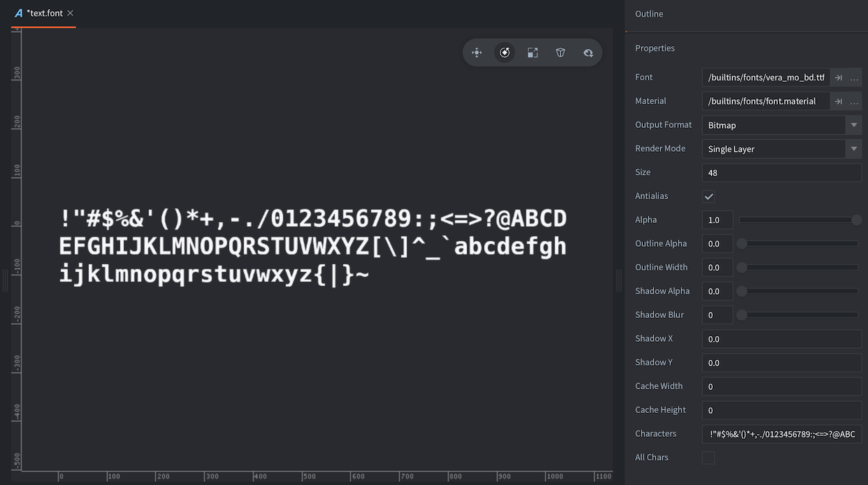Collapse the Properties section header
This screenshot has height=485, width=868.
click(655, 48)
